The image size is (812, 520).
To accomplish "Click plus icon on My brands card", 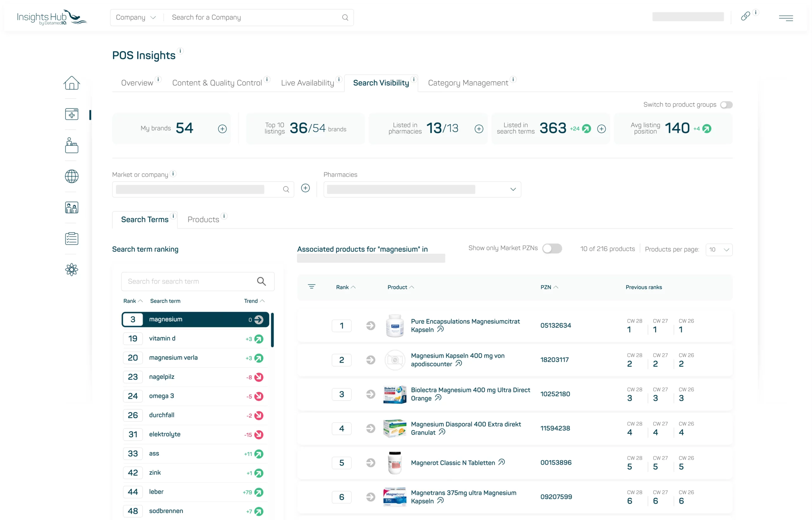I will [222, 129].
